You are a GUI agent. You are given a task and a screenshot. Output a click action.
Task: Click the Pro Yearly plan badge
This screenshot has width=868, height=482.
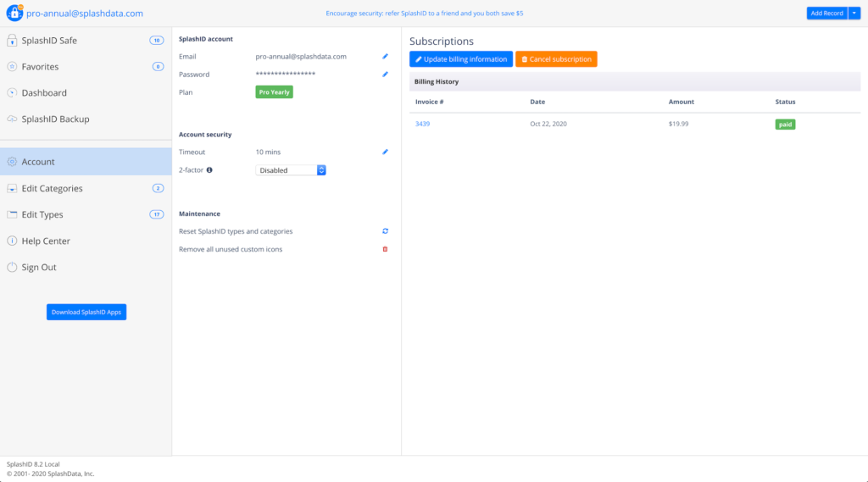[x=274, y=92]
